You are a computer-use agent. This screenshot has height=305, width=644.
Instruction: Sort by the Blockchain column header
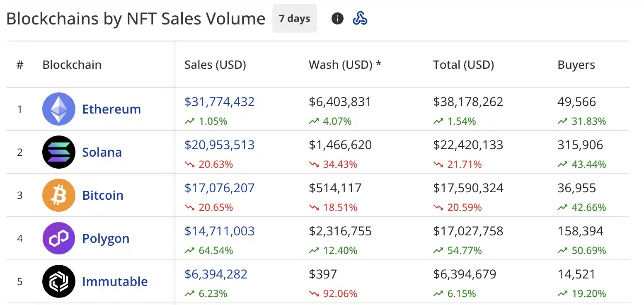point(72,65)
